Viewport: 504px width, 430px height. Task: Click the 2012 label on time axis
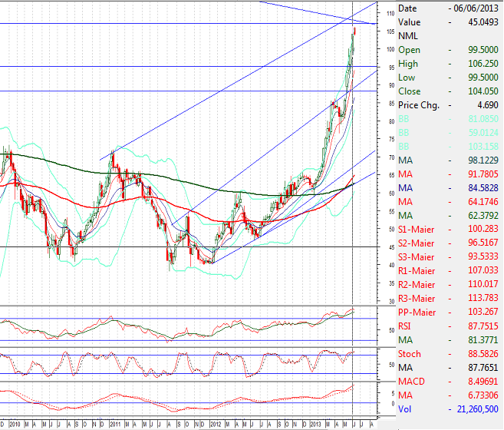(x=216, y=423)
